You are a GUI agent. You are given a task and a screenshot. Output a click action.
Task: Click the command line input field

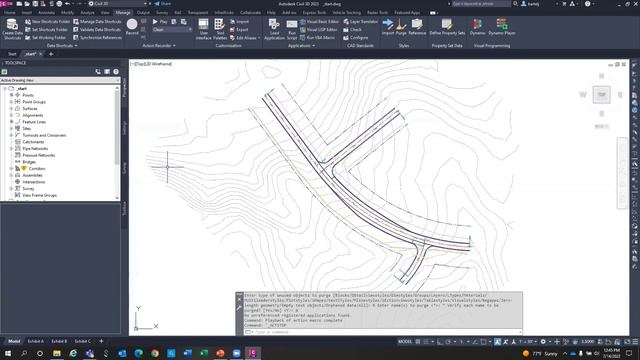point(382,332)
